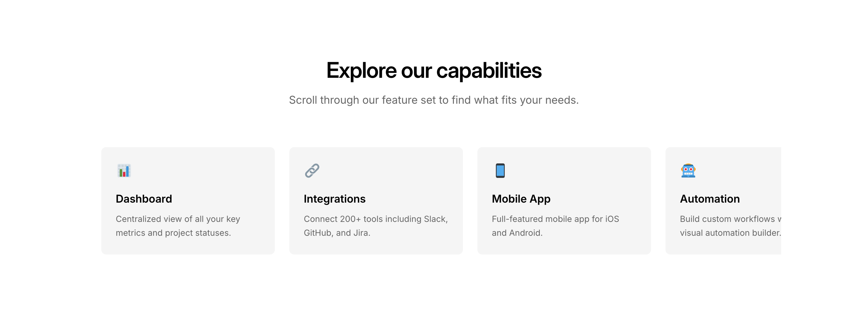Click the "Scroll through our feature set" subtitle
The image size is (868, 322).
coord(434,100)
